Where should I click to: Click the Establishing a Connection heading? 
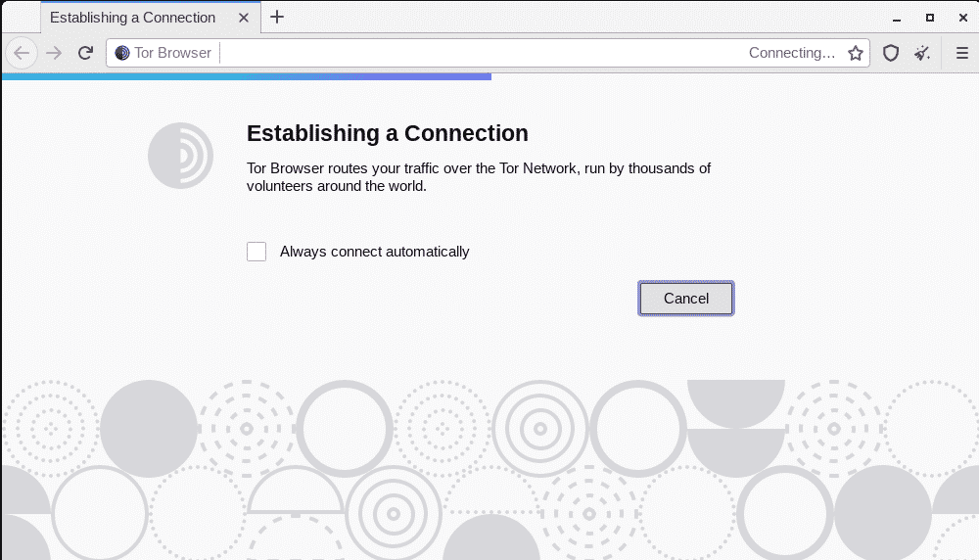tap(387, 133)
